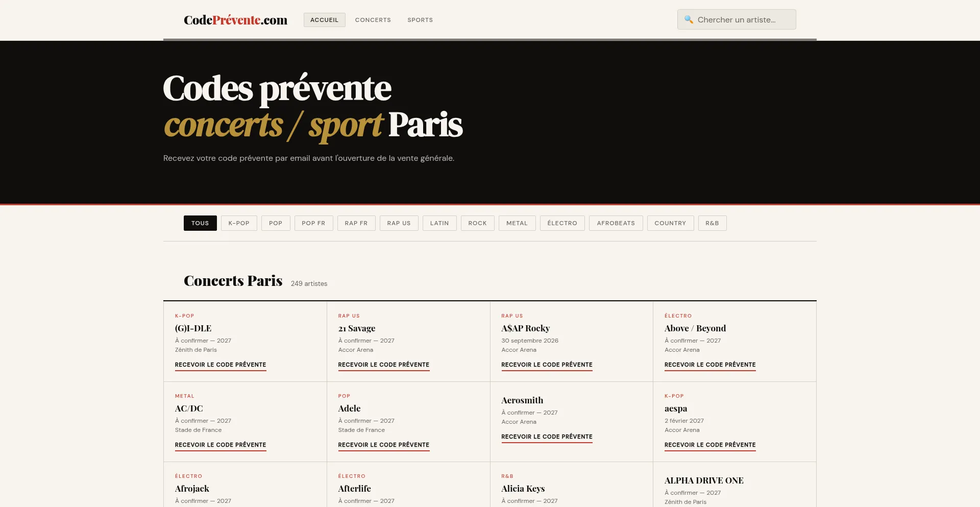The width and height of the screenshot is (980, 507).
Task: Apply the Rap US genre filter
Action: [399, 223]
